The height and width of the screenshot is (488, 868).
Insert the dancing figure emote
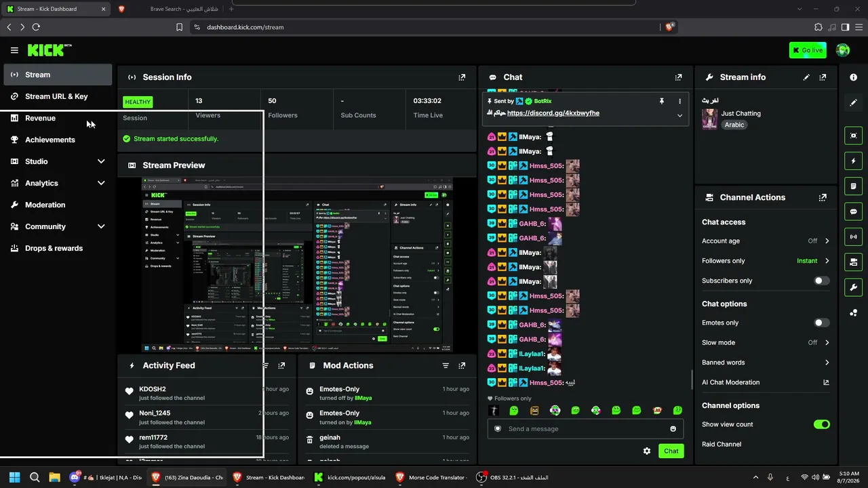coord(494,410)
